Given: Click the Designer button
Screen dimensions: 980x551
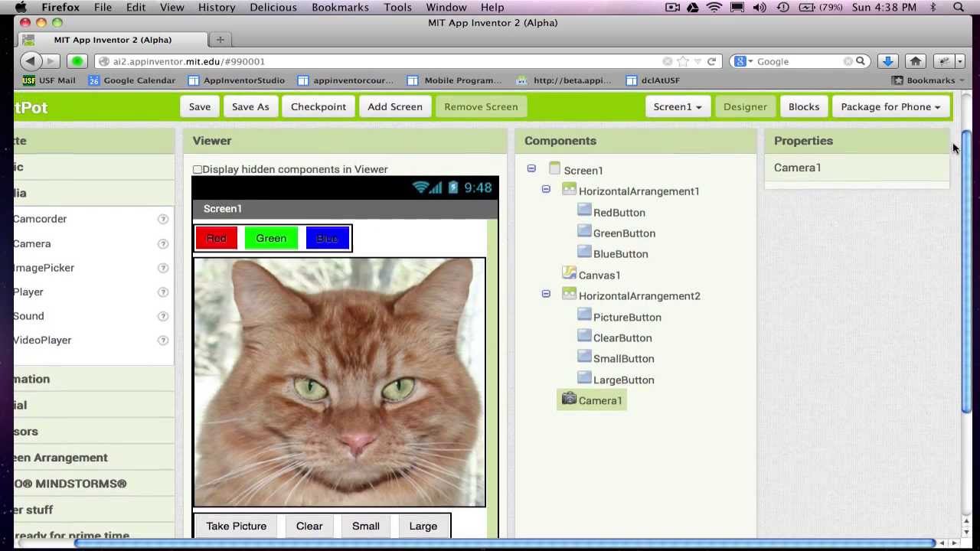Looking at the screenshot, I should (745, 107).
